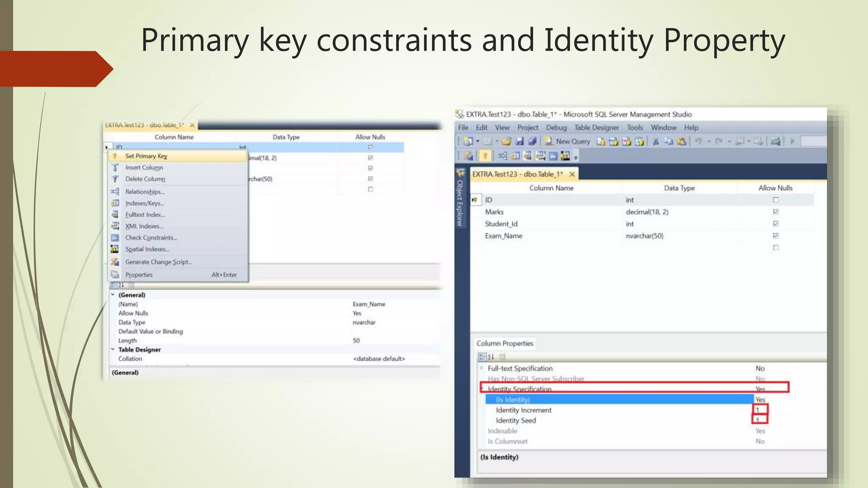Click the Open File folder icon in SSMS toolbar
Image resolution: width=868 pixels, height=488 pixels.
506,141
